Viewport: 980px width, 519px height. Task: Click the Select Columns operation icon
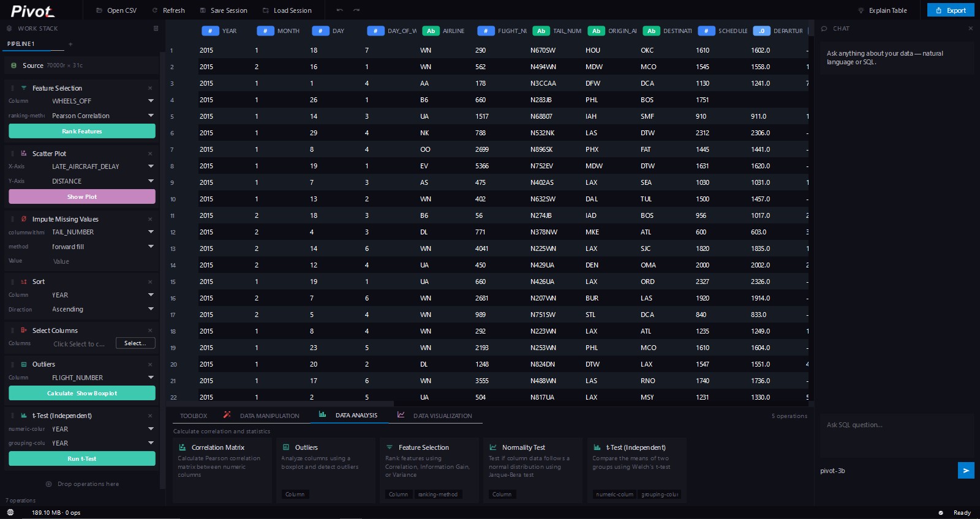tap(24, 330)
